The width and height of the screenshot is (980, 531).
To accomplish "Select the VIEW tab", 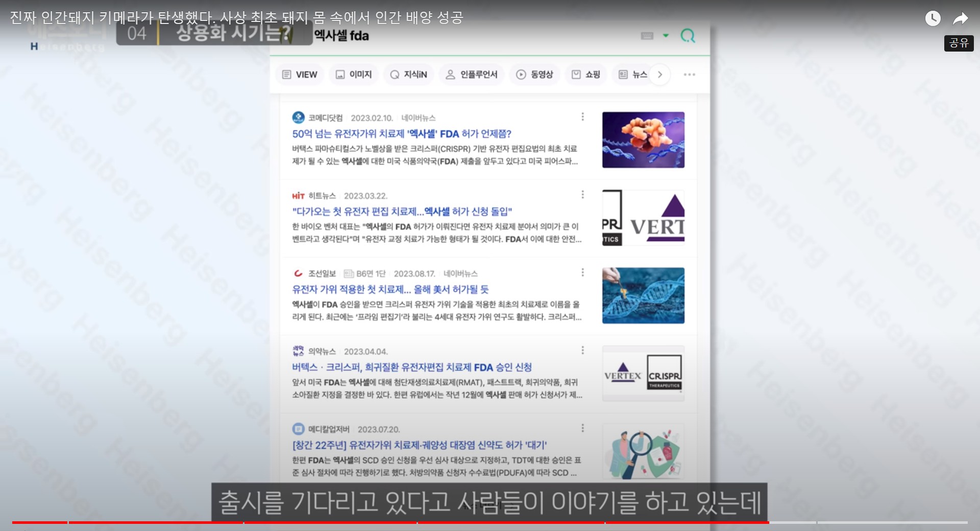I will pyautogui.click(x=300, y=75).
